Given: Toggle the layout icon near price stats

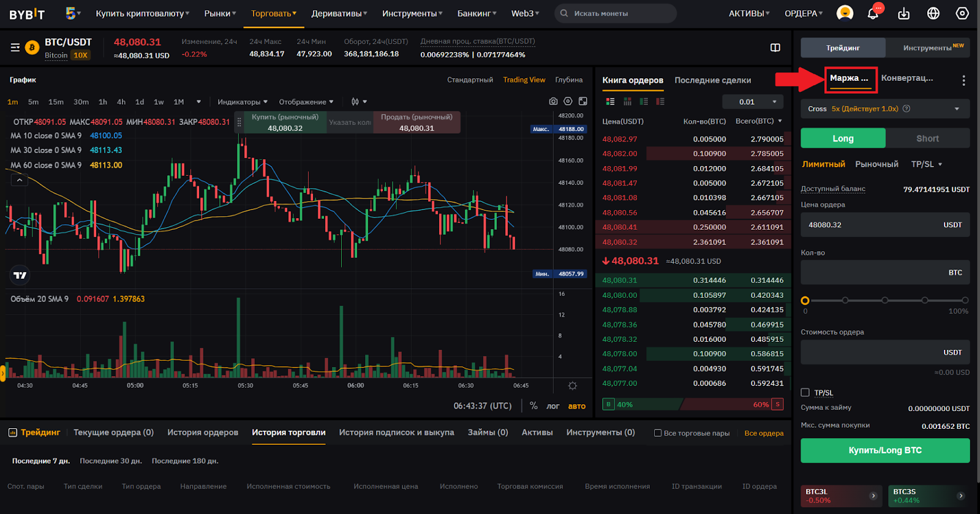Looking at the screenshot, I should tap(775, 48).
